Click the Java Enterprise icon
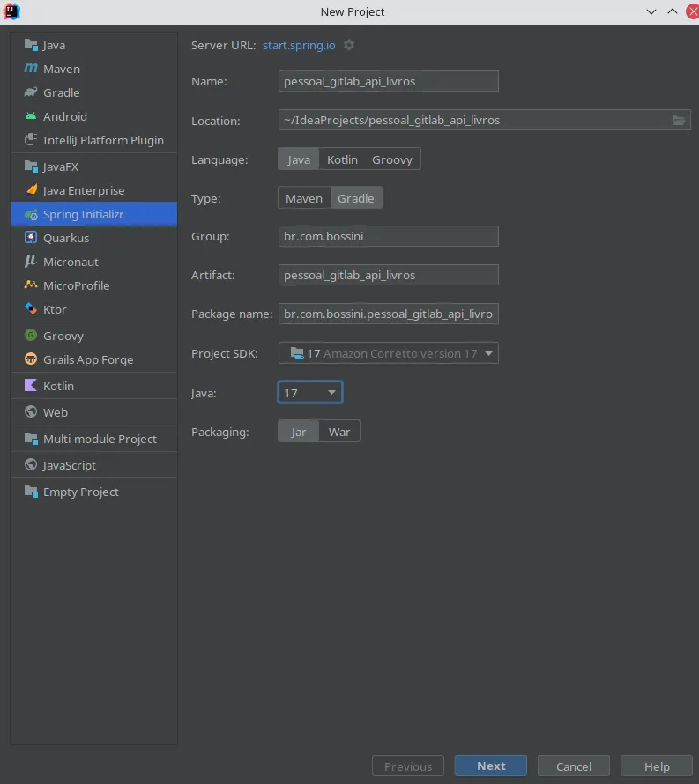This screenshot has height=784, width=699. click(31, 190)
